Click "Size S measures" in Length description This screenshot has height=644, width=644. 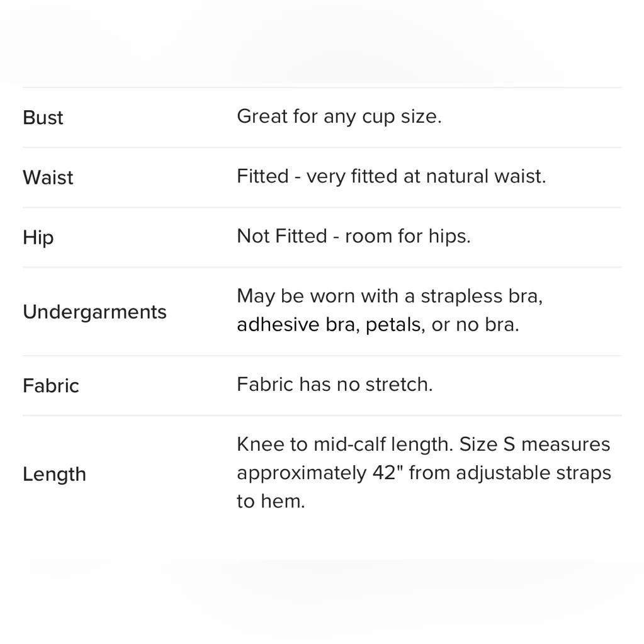click(534, 444)
